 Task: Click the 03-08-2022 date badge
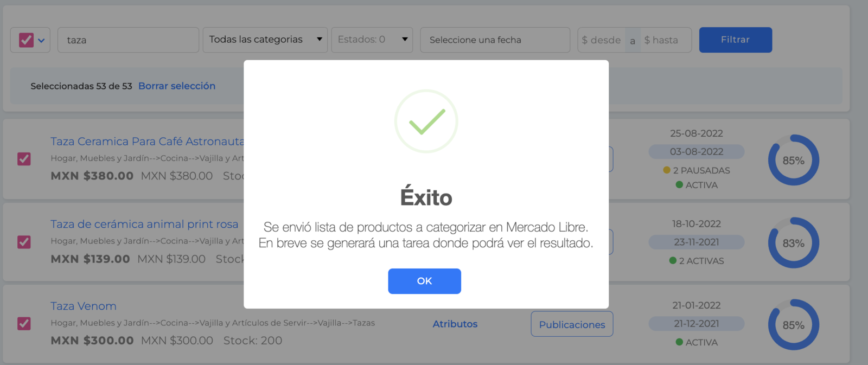[x=697, y=152]
